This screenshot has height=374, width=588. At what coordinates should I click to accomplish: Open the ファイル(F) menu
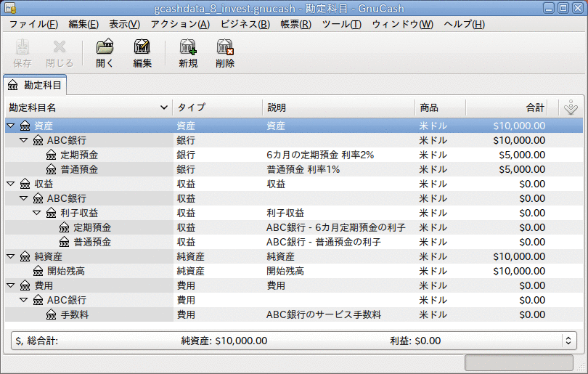click(x=33, y=25)
